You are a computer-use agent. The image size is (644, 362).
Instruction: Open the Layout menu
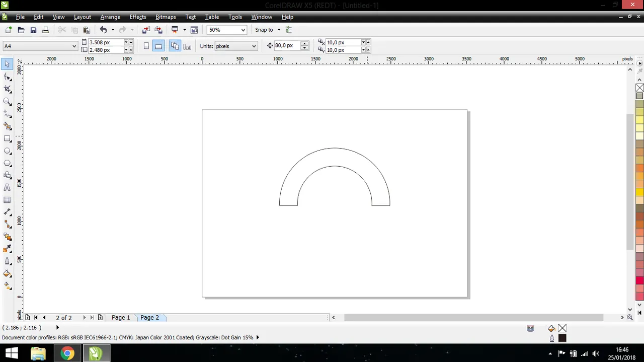coord(83,17)
